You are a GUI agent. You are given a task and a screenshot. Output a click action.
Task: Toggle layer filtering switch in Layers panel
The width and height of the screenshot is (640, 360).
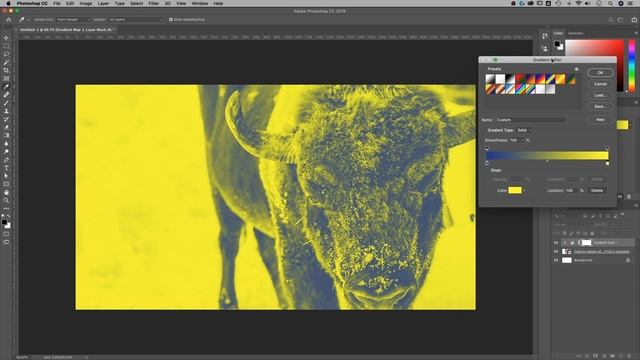click(x=623, y=214)
